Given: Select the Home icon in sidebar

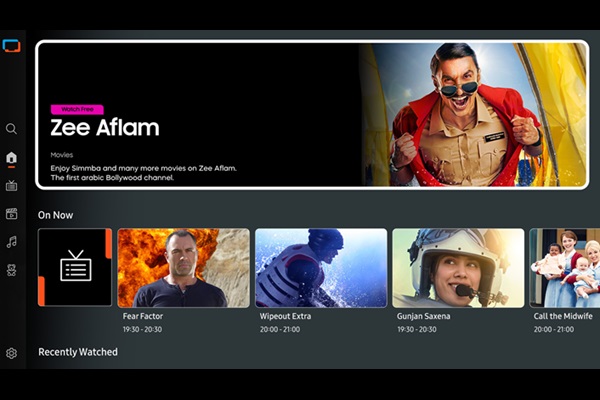Looking at the screenshot, I should tap(11, 157).
